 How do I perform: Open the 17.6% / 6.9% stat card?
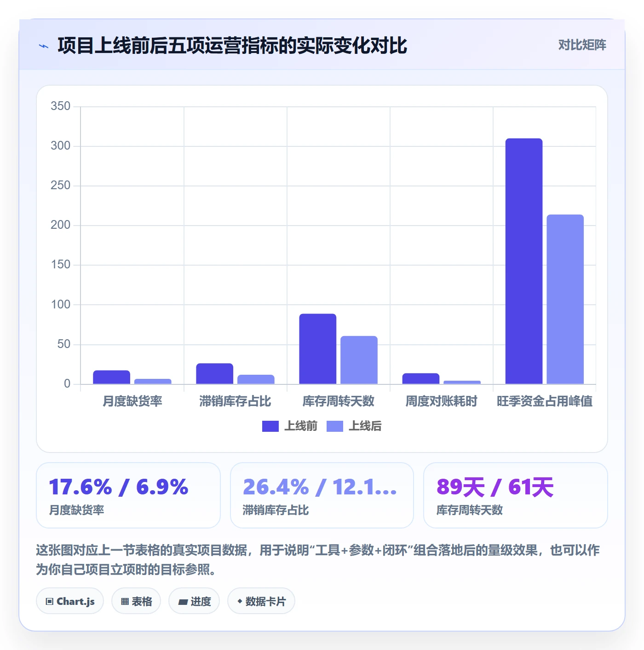coord(128,495)
